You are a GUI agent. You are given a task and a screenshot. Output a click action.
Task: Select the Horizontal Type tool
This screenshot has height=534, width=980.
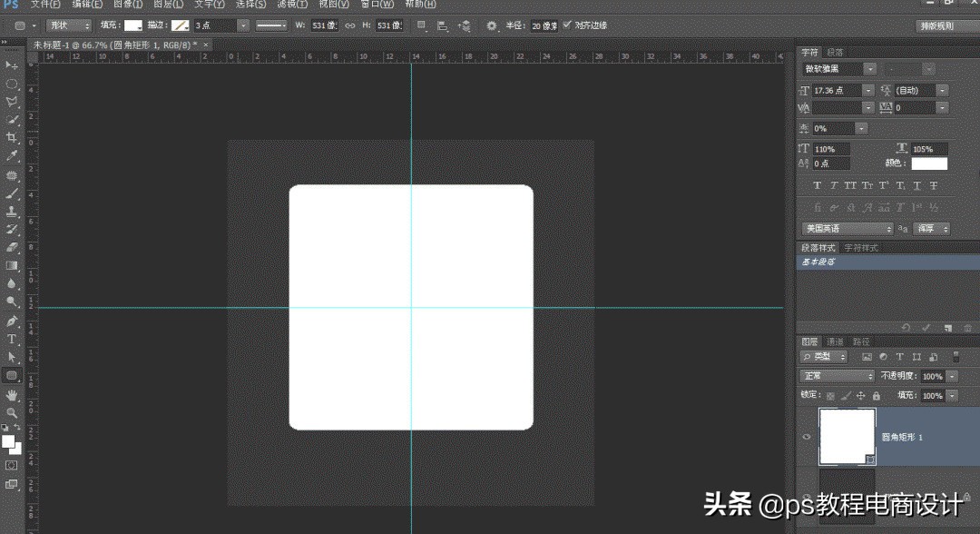pos(12,339)
